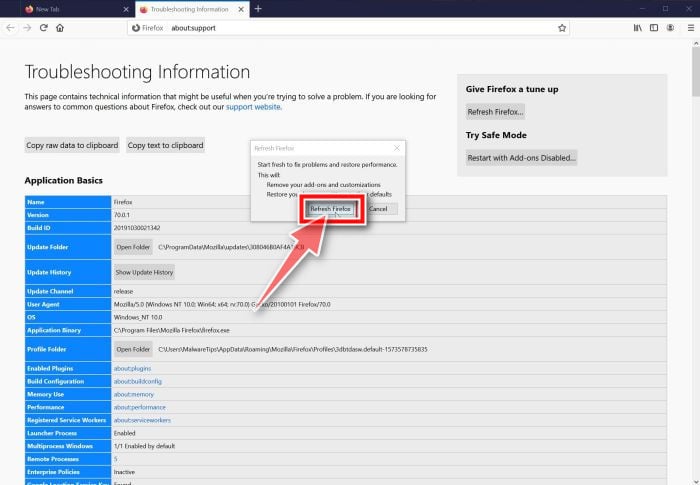Image resolution: width=700 pixels, height=485 pixels.
Task: Open the about:buildconfig link
Action: click(138, 381)
